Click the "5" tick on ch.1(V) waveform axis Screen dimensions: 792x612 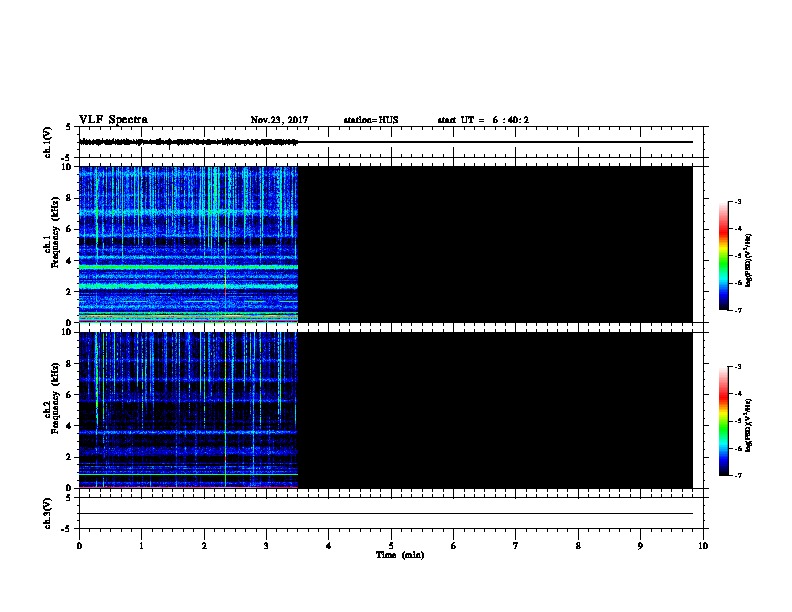pos(69,127)
